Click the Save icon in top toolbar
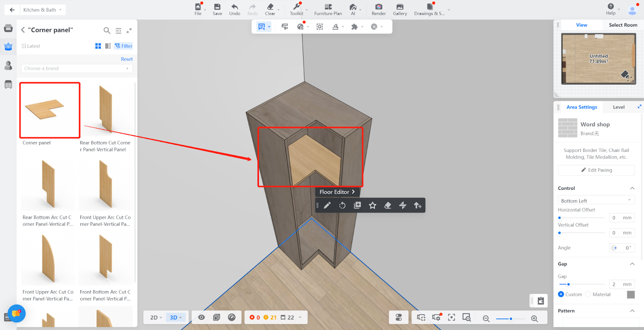644x330 pixels. coord(217,7)
